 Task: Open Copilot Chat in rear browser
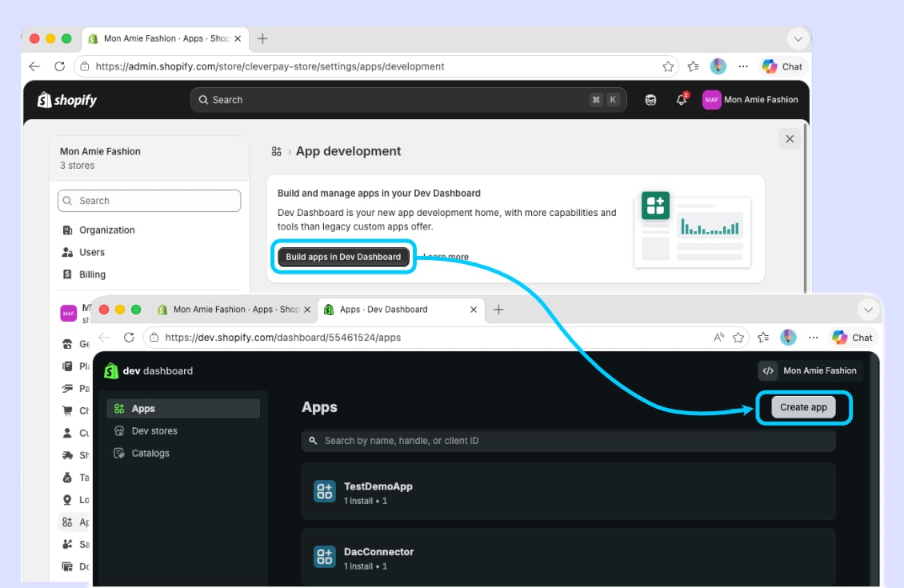[782, 66]
